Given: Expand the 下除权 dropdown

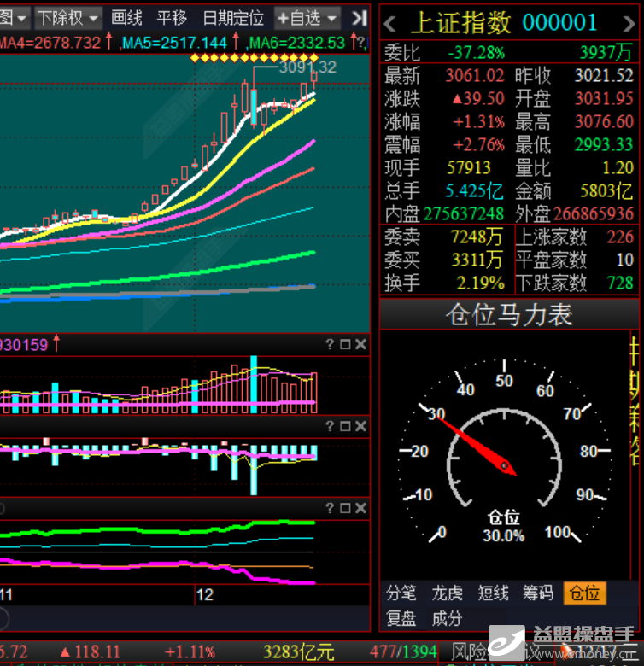Looking at the screenshot, I should click(x=68, y=17).
